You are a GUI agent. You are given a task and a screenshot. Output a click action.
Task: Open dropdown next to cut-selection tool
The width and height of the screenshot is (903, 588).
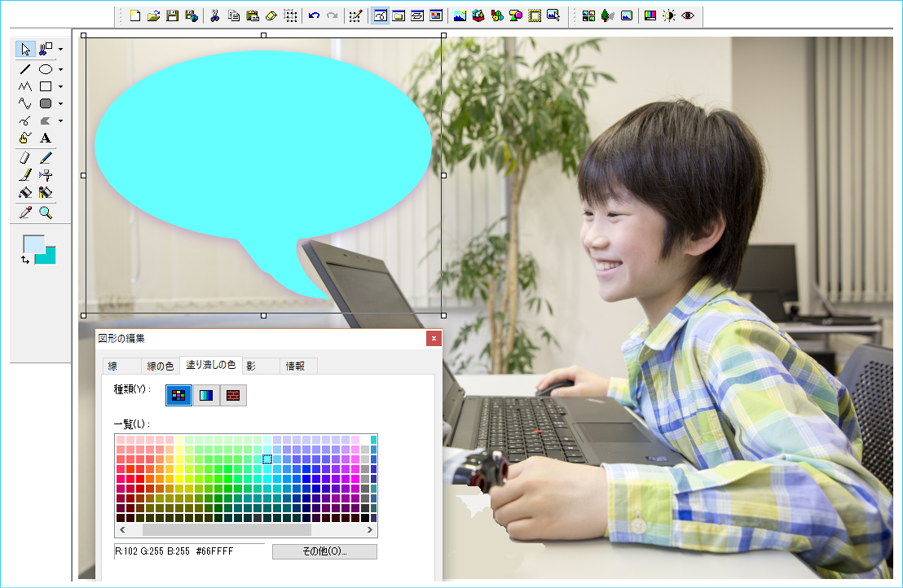pos(60,50)
